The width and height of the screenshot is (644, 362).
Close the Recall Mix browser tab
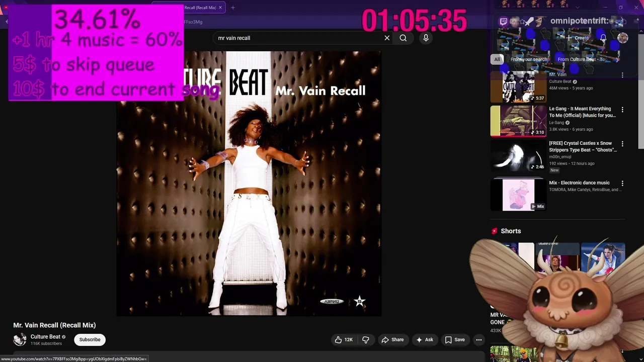(220, 8)
